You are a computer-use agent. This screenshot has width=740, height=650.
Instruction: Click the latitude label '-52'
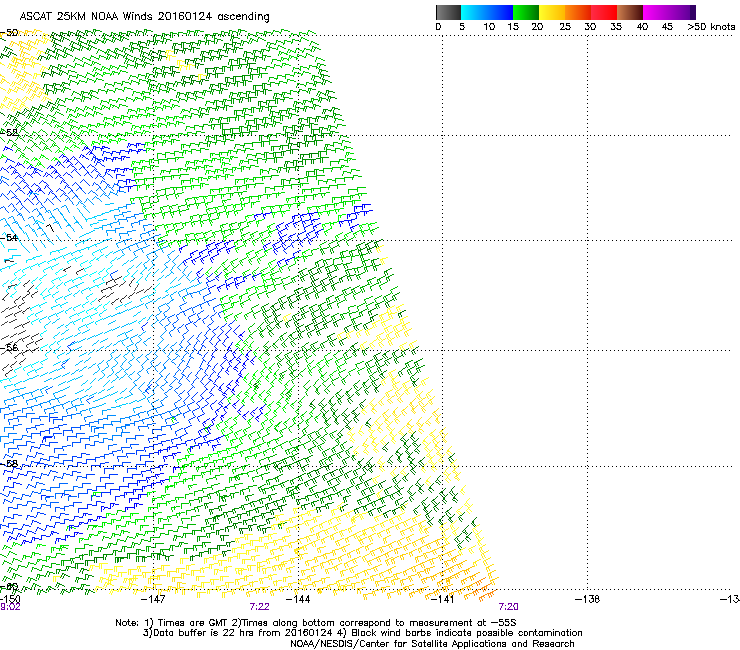[x=9, y=133]
